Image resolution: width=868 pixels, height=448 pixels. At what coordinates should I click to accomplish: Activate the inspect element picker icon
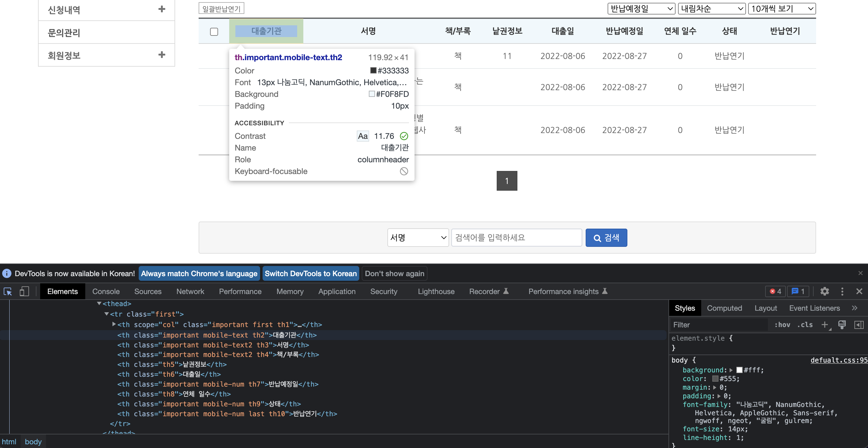click(8, 292)
